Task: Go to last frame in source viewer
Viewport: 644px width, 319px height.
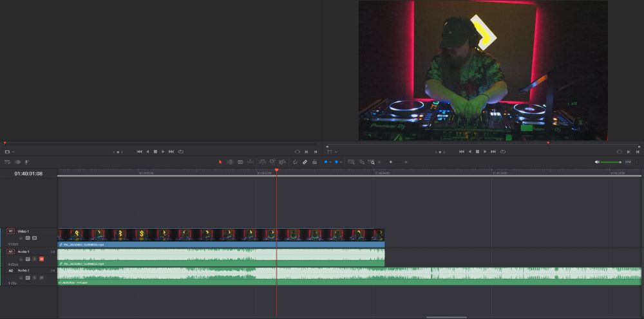Action: 171,152
